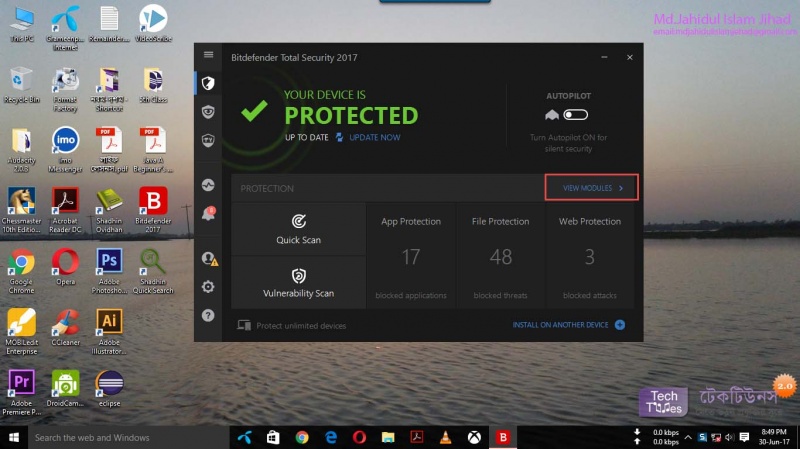Open the Account icon with warning
This screenshot has height=449, width=800.
[209, 258]
